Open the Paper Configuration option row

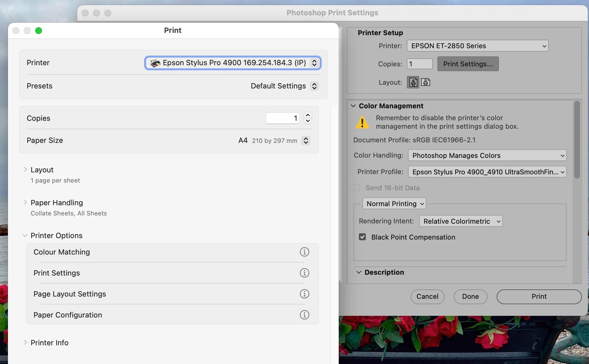tap(68, 315)
